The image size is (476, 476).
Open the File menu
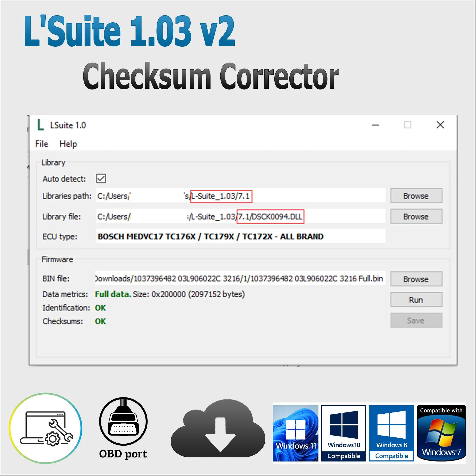[x=42, y=144]
